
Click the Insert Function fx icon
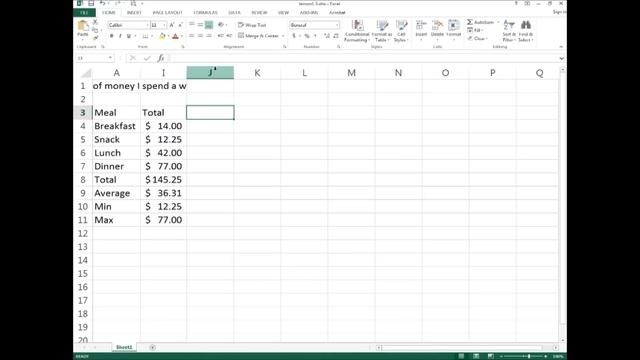pyautogui.click(x=161, y=58)
